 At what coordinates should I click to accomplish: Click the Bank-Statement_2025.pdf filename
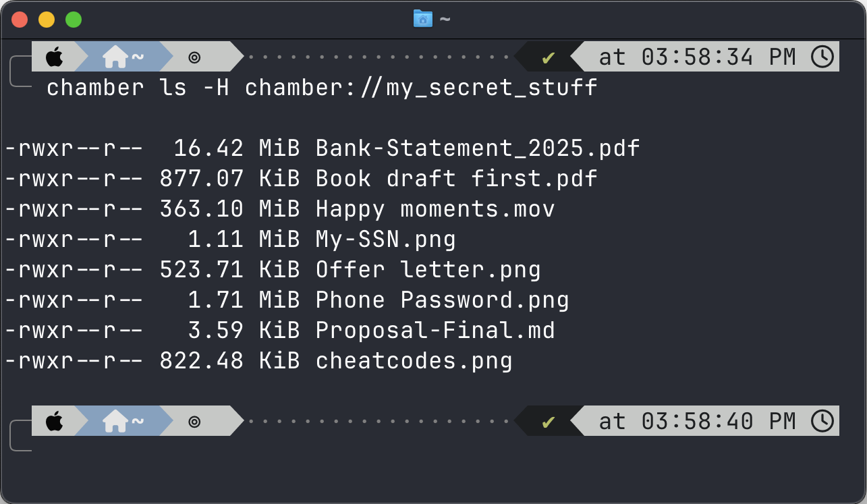tap(478, 148)
